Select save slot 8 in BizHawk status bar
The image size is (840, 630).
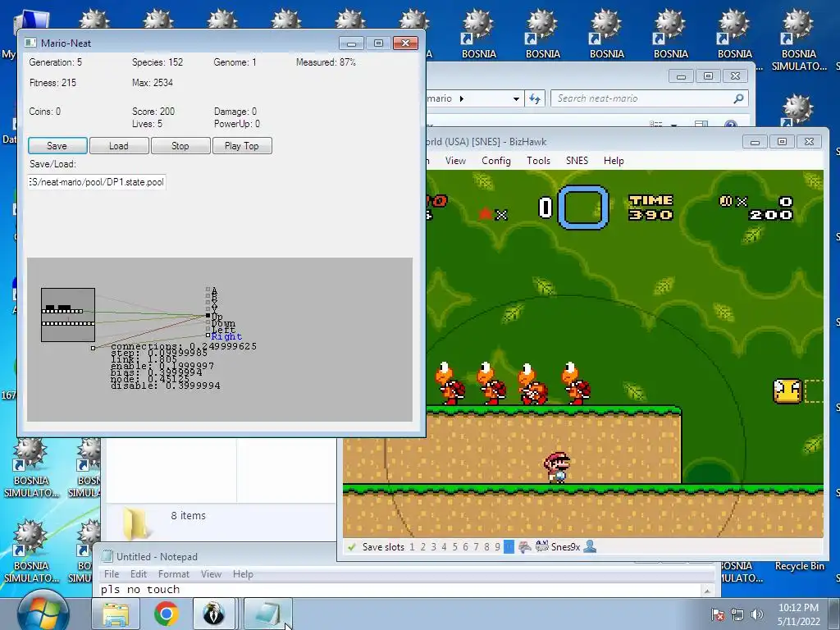[x=486, y=547]
